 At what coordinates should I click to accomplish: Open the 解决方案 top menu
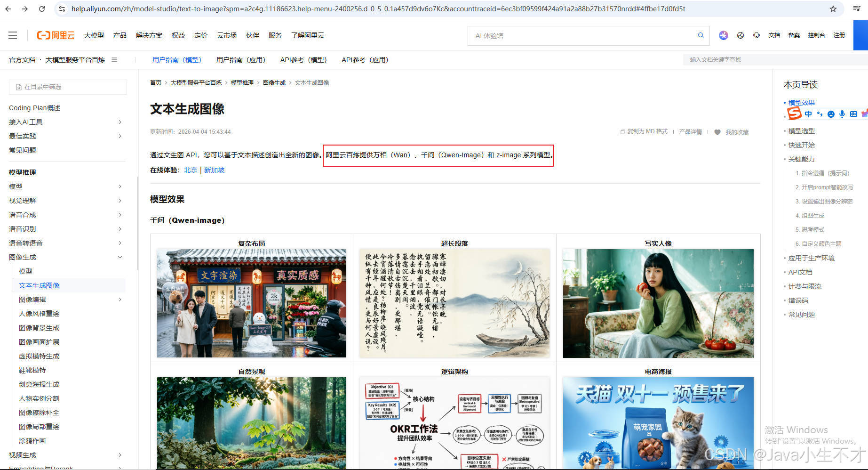click(149, 35)
